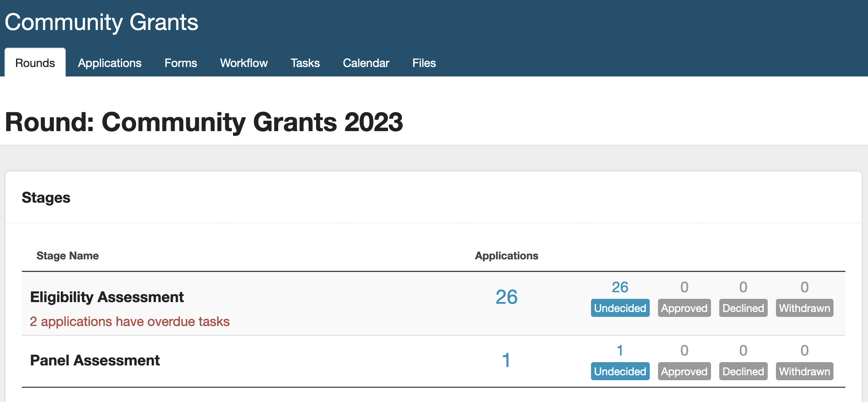The image size is (868, 402).
Task: Go to the Forms tab
Action: pos(181,63)
